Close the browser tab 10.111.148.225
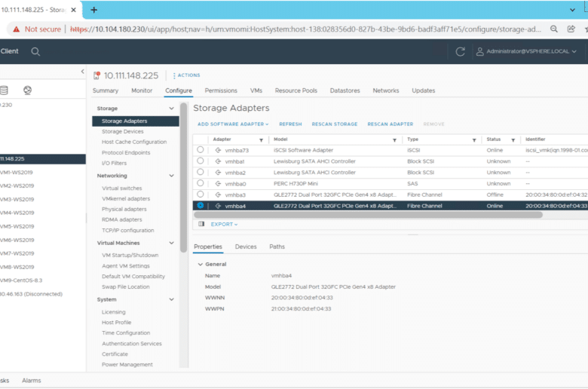Image resolution: width=588 pixels, height=389 pixels. point(74,10)
